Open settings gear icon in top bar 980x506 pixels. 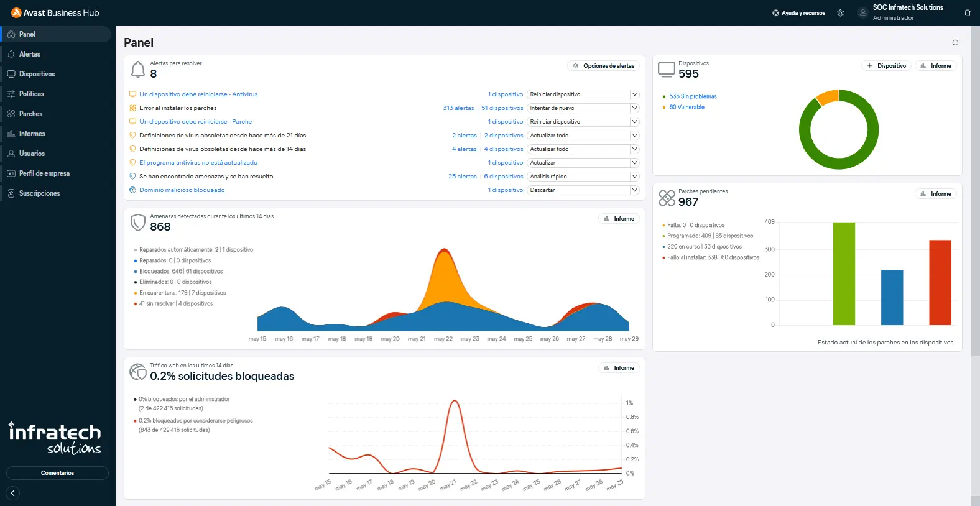pos(840,12)
